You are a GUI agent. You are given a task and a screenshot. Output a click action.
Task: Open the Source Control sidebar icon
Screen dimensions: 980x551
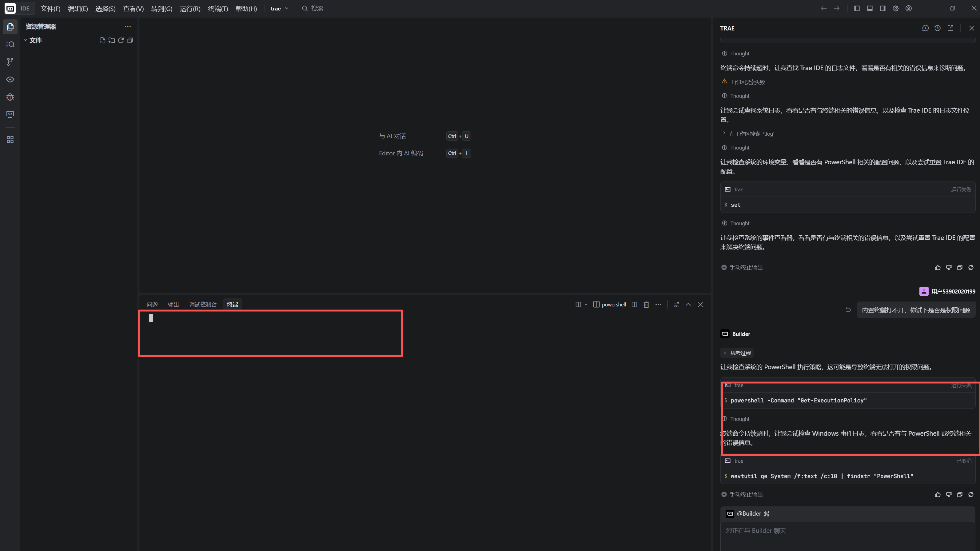pyautogui.click(x=10, y=62)
